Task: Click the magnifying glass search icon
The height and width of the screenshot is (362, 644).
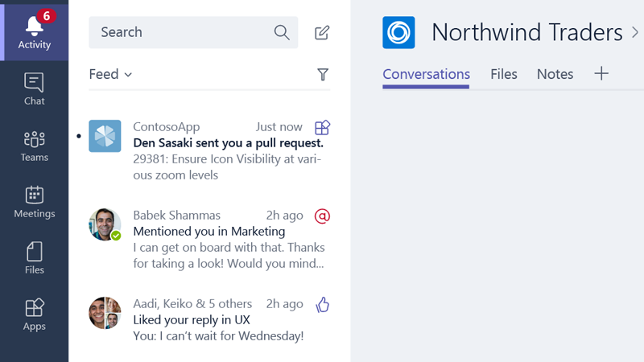Action: coord(282,32)
